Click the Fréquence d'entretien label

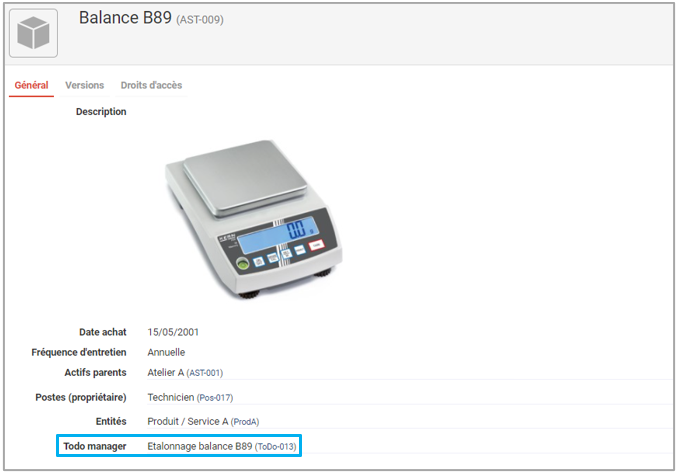79,352
